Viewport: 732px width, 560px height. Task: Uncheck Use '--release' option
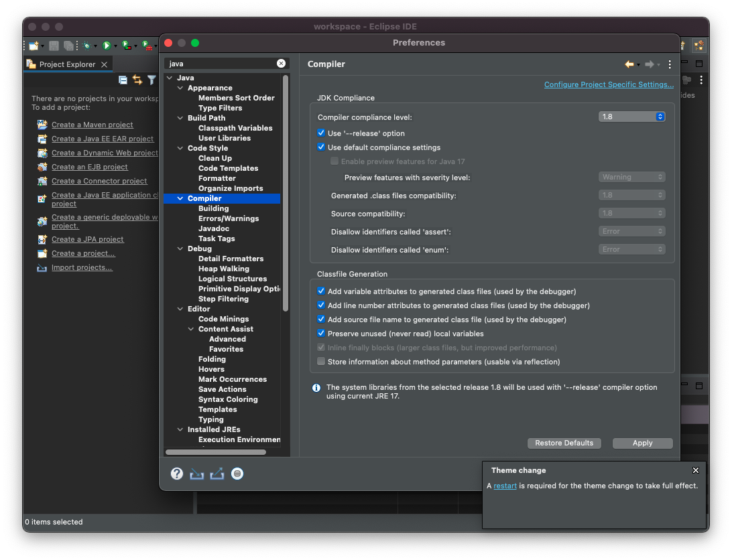click(321, 133)
